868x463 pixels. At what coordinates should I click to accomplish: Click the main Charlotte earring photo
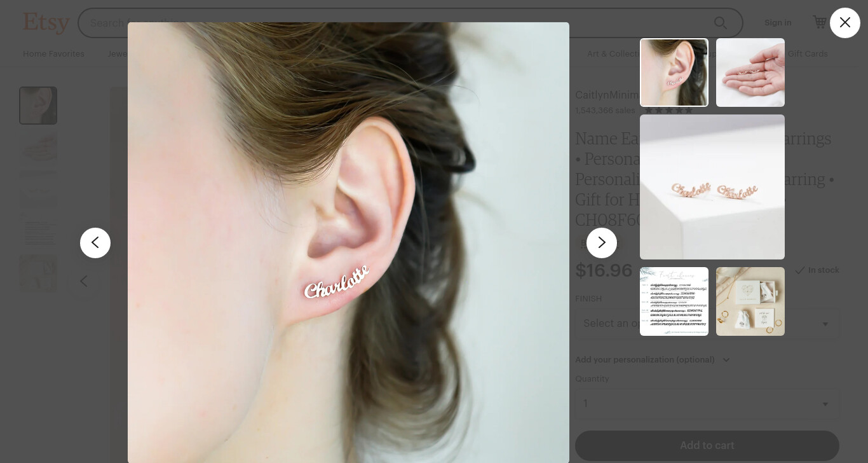(x=348, y=242)
